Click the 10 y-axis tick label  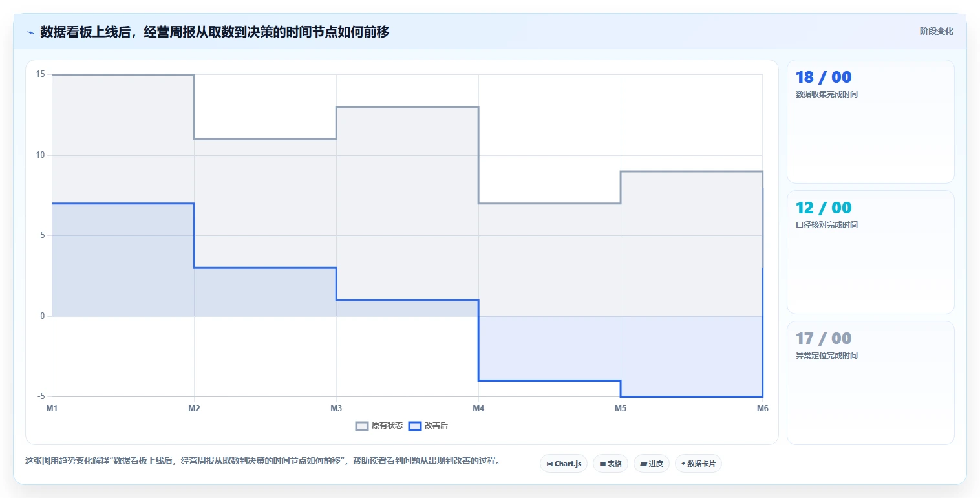click(x=40, y=155)
